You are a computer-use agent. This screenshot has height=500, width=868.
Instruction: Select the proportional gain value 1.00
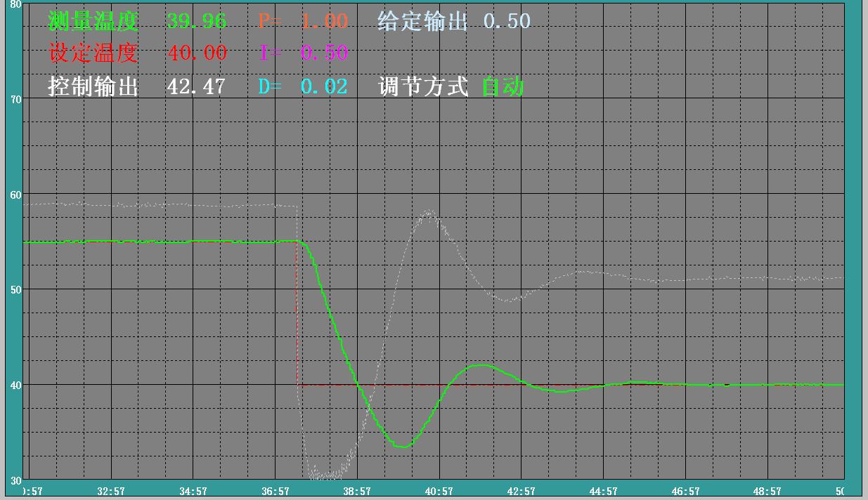pyautogui.click(x=325, y=21)
